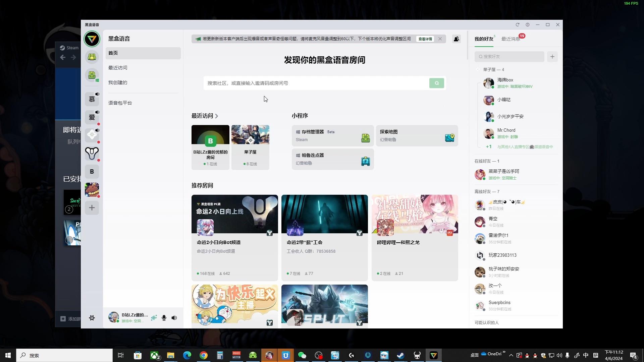
Task: Select the '爱' server icon
Action: [92, 117]
